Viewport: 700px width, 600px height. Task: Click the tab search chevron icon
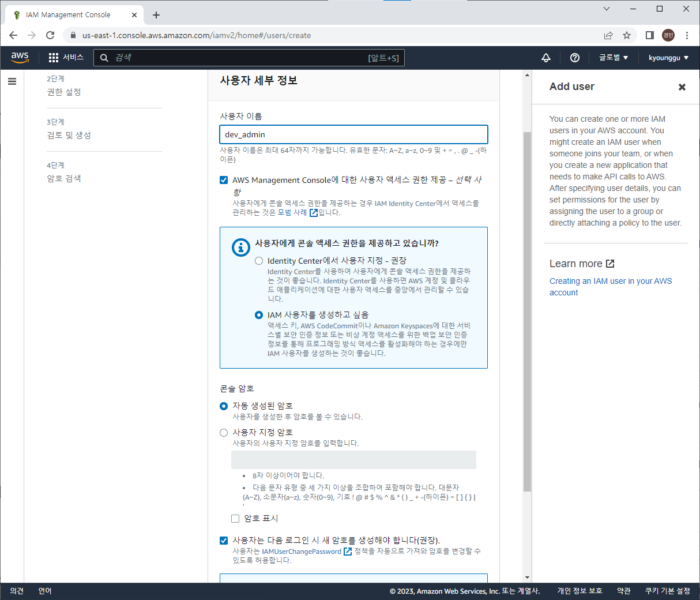(607, 9)
